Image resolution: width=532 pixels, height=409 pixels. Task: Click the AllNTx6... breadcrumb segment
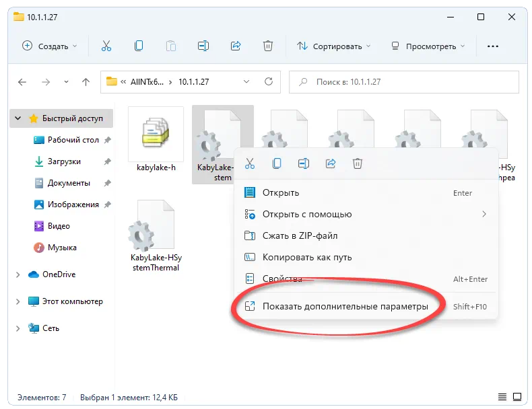pos(147,82)
